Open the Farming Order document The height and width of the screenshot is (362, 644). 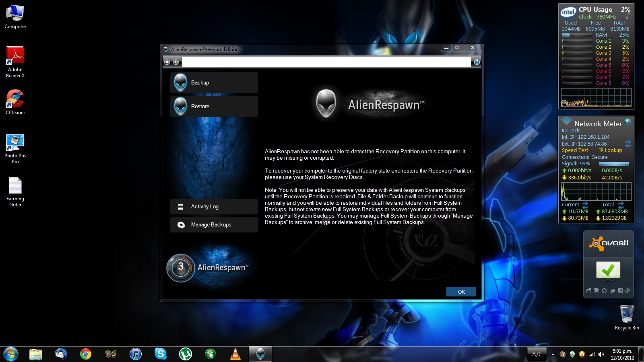point(15,192)
